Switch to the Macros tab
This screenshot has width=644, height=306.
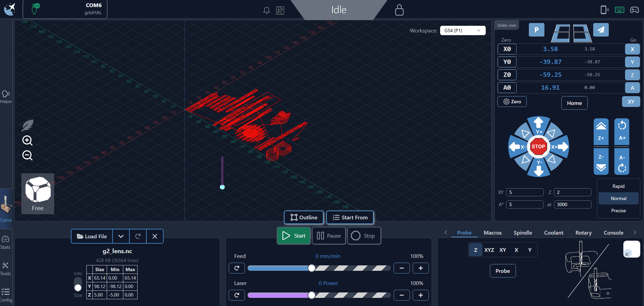[493, 233]
